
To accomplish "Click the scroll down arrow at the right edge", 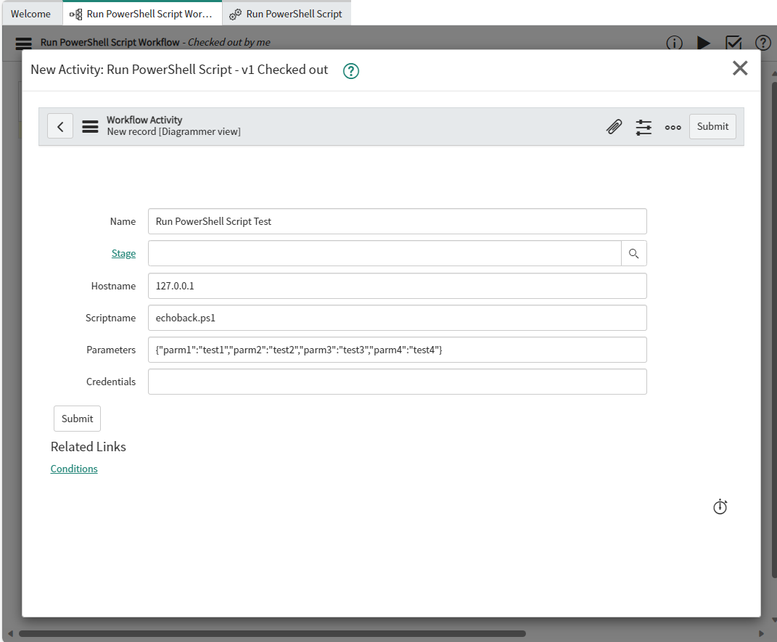I will point(774,620).
